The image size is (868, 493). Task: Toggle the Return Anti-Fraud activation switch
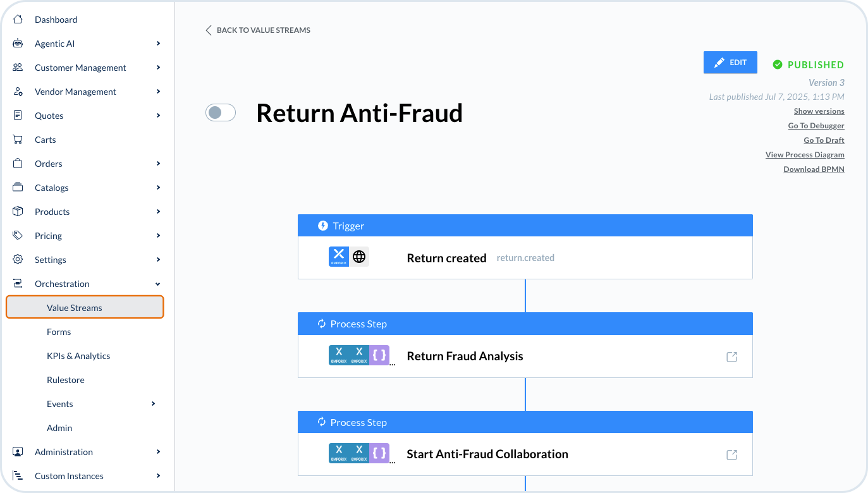click(221, 113)
